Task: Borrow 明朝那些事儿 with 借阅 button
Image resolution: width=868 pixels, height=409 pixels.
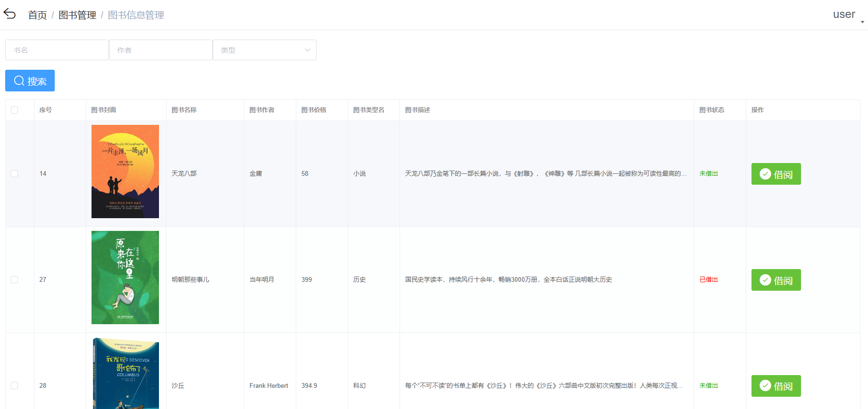Action: coord(776,280)
